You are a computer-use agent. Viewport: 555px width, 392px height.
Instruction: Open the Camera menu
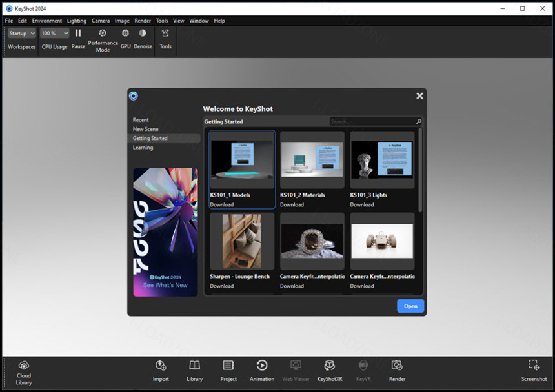point(101,21)
